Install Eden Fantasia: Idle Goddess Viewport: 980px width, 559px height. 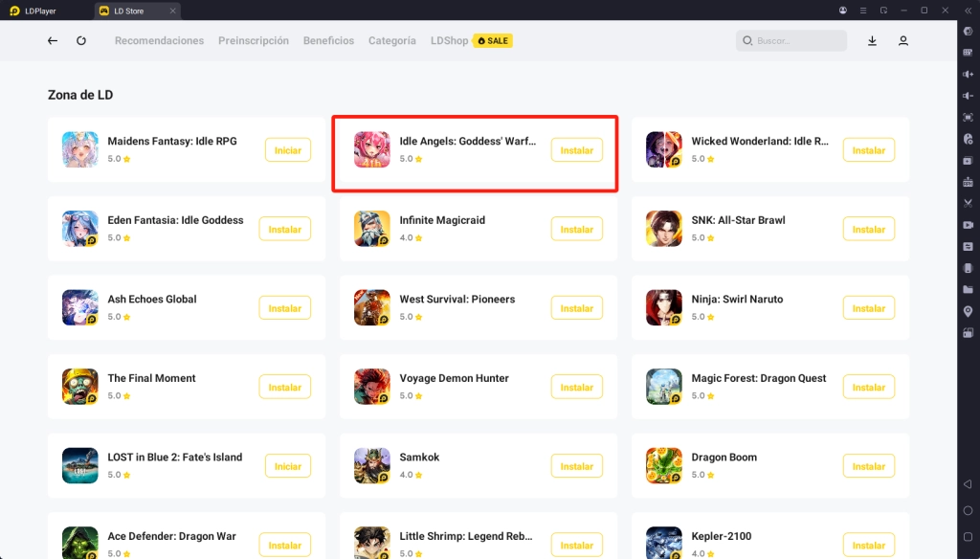point(285,229)
